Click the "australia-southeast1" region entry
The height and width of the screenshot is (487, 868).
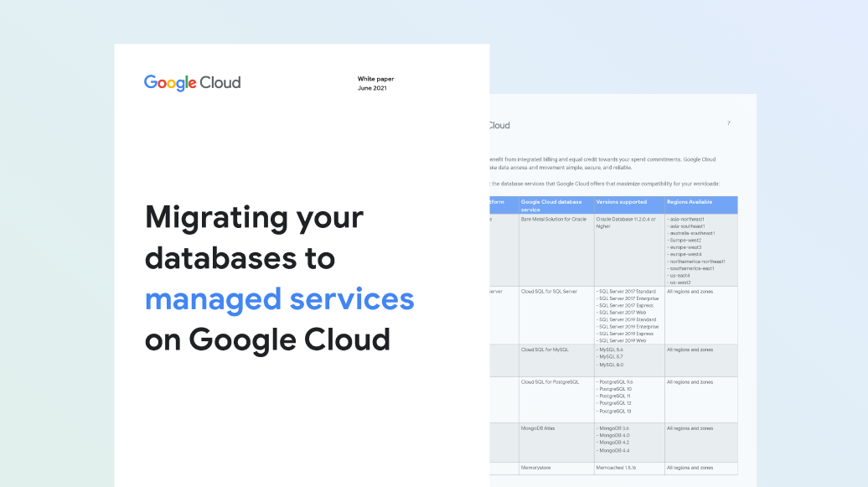point(691,233)
